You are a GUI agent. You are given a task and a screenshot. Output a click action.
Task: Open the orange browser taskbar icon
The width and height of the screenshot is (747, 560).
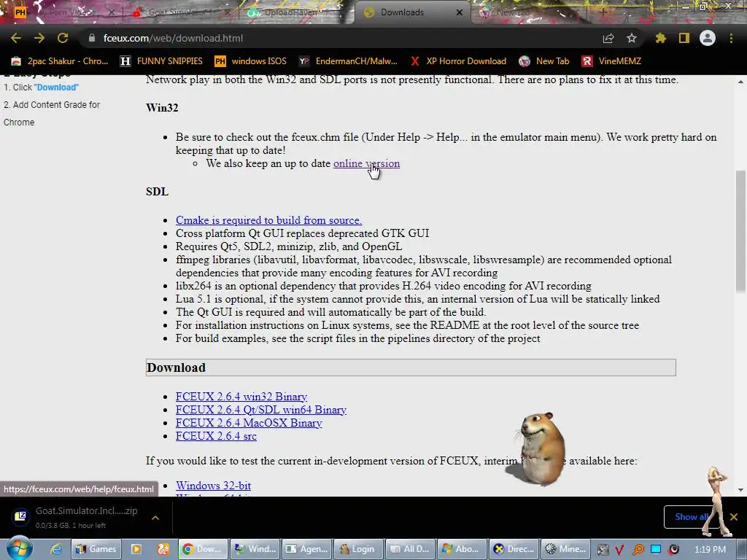click(163, 549)
